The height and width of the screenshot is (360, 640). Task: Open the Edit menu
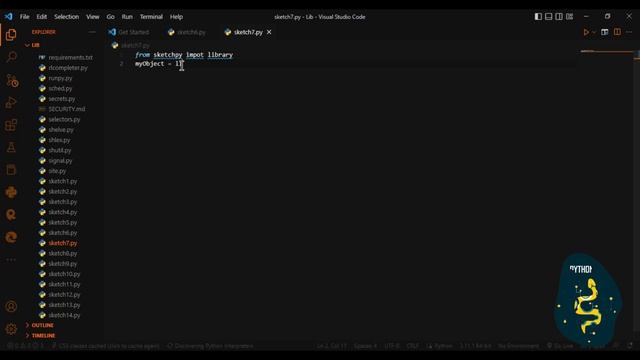(42, 17)
